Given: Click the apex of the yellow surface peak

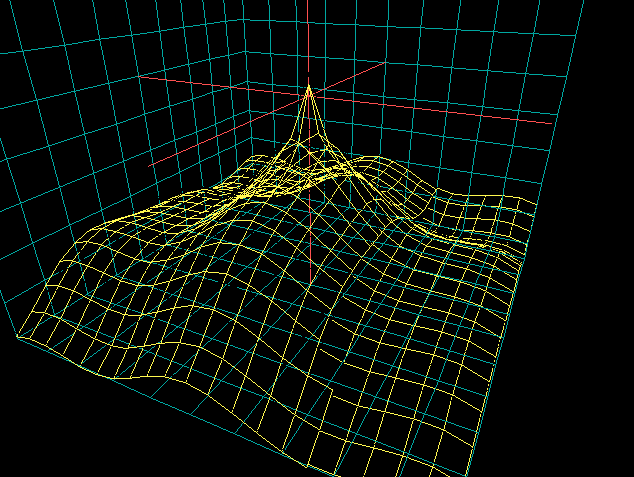Looking at the screenshot, I should click(x=309, y=89).
